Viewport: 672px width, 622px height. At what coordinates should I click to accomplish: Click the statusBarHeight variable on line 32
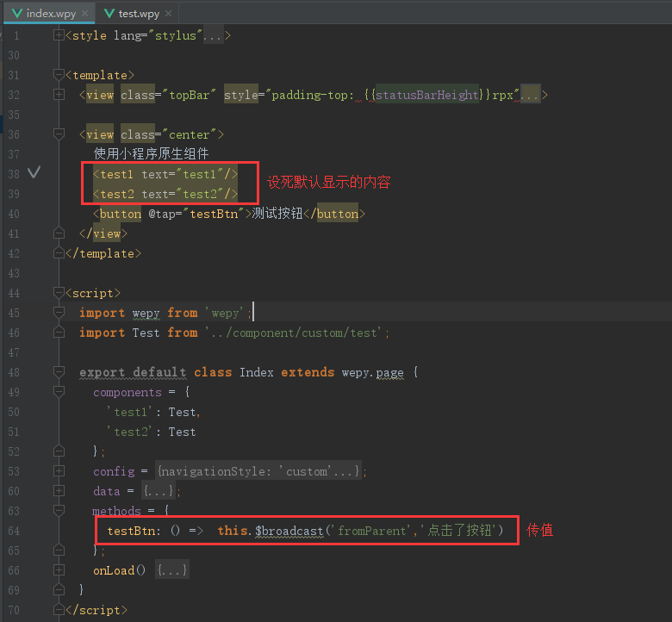(x=426, y=95)
